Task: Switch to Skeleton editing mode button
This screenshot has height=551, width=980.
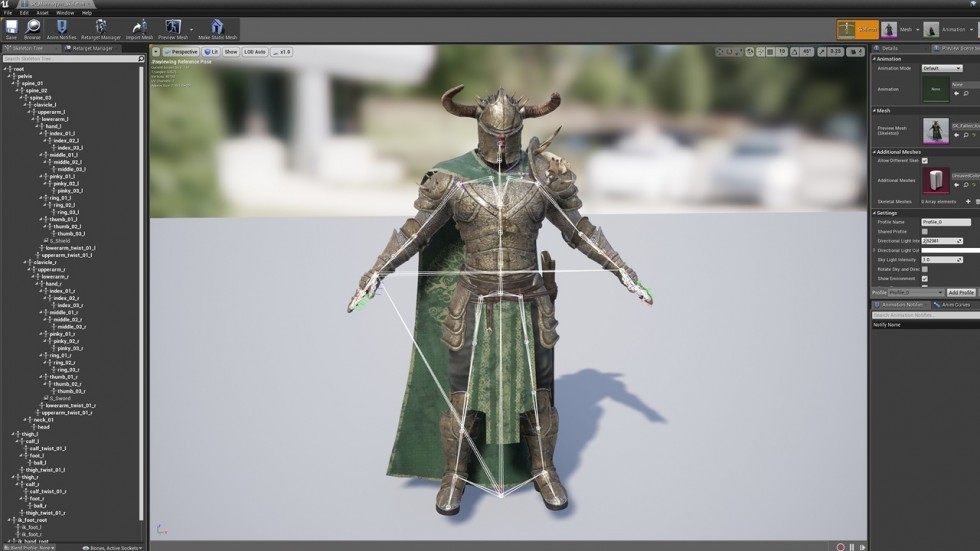Action: pyautogui.click(x=858, y=29)
